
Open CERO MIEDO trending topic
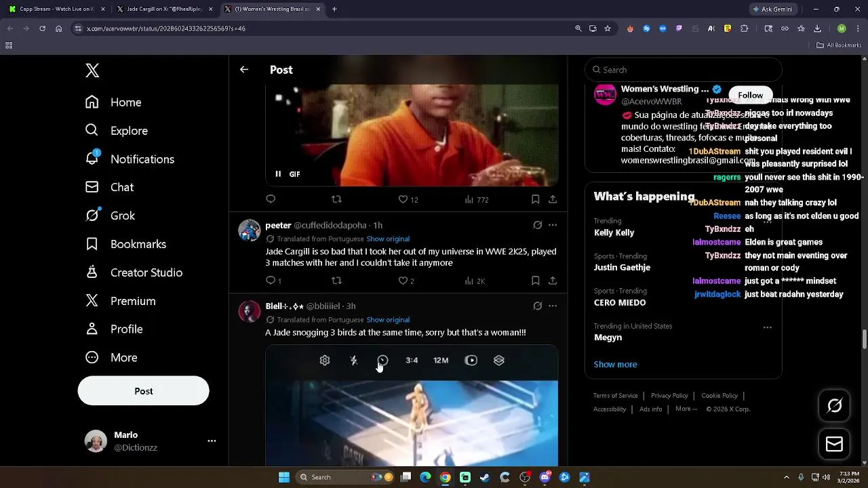point(684,297)
